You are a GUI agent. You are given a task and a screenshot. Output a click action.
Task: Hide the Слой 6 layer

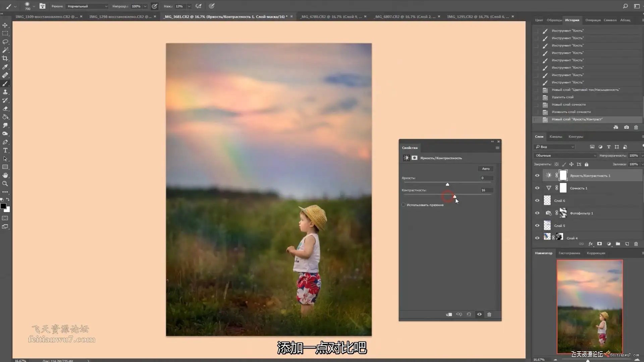[x=537, y=200]
